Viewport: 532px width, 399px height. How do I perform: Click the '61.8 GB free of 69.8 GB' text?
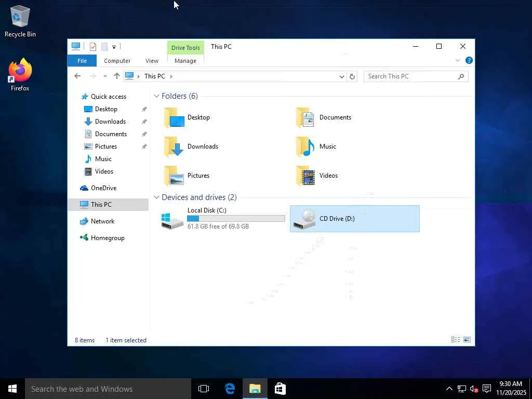(x=218, y=227)
